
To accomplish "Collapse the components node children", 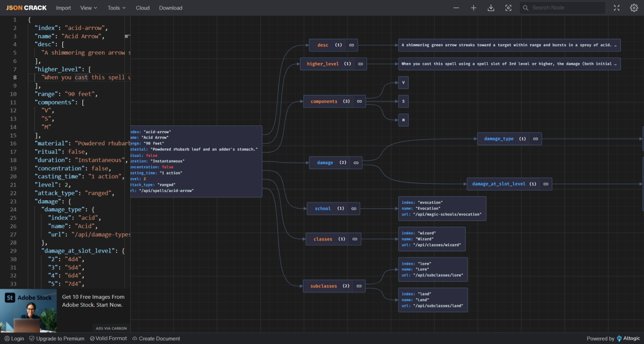I will 359,101.
